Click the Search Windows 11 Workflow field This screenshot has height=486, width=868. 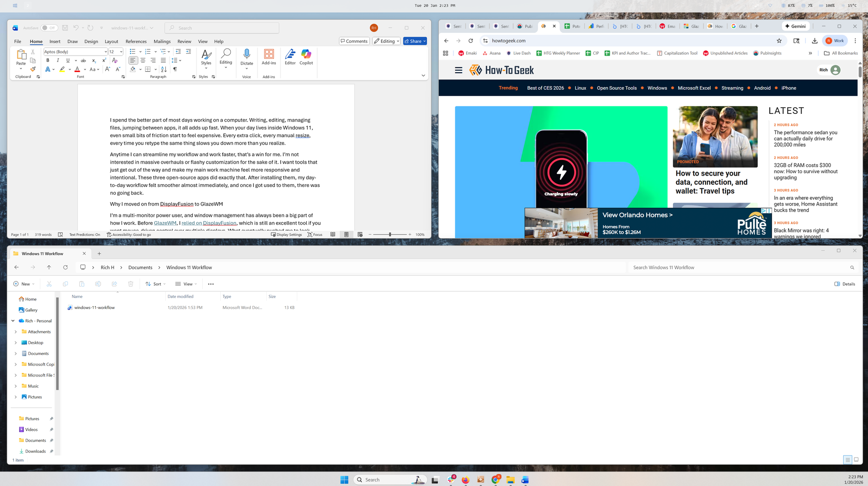click(741, 267)
